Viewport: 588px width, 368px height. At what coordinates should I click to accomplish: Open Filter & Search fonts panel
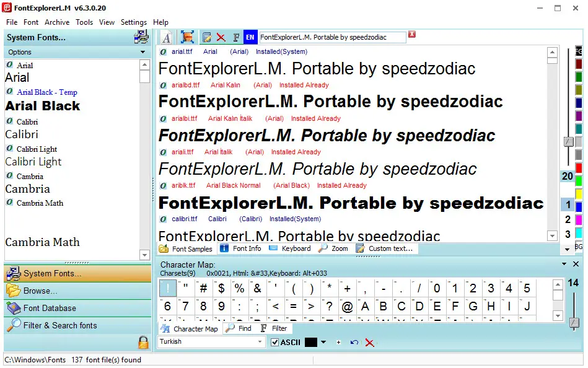tap(59, 325)
